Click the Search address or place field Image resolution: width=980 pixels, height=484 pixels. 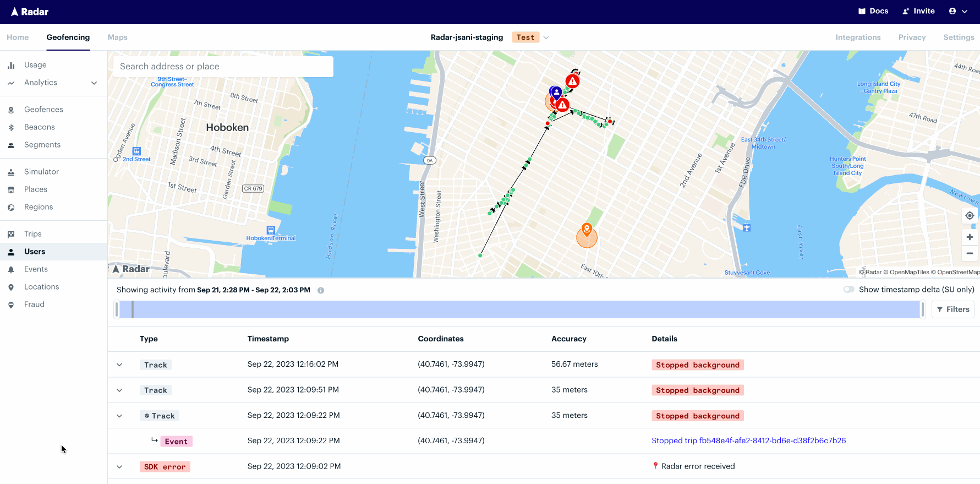[223, 67]
